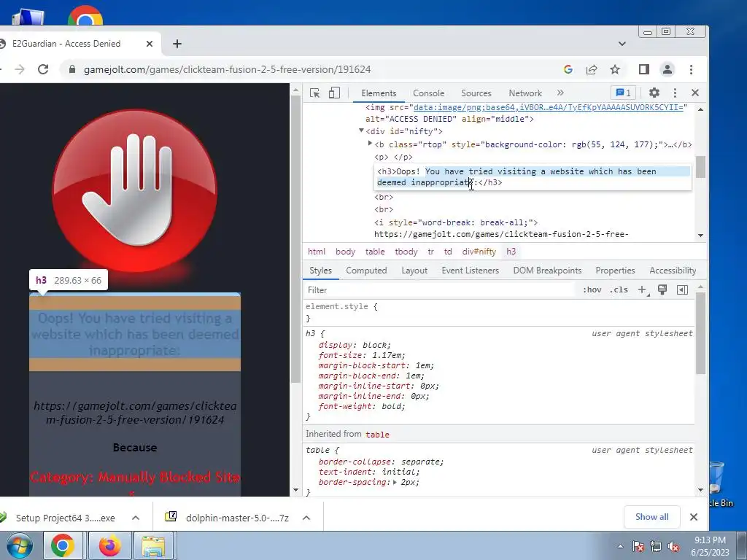Switch to the Sources tab
Viewport: 747px width, 560px height.
476,93
